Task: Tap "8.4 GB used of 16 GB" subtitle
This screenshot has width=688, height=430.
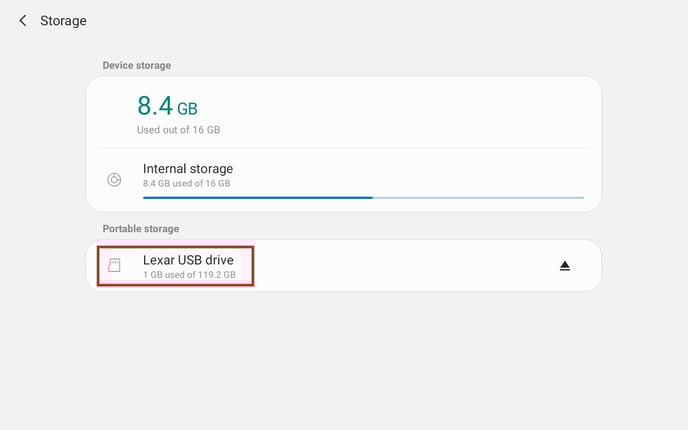Action: click(x=187, y=184)
